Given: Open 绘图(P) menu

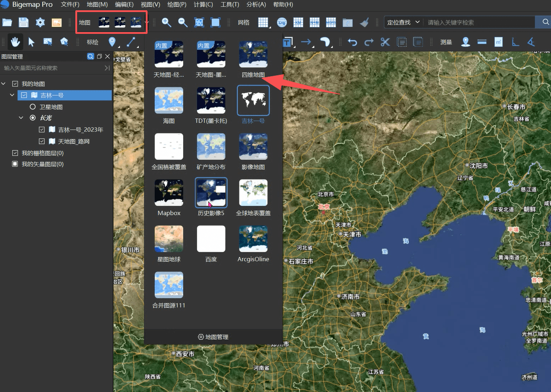Looking at the screenshot, I should click(177, 4).
